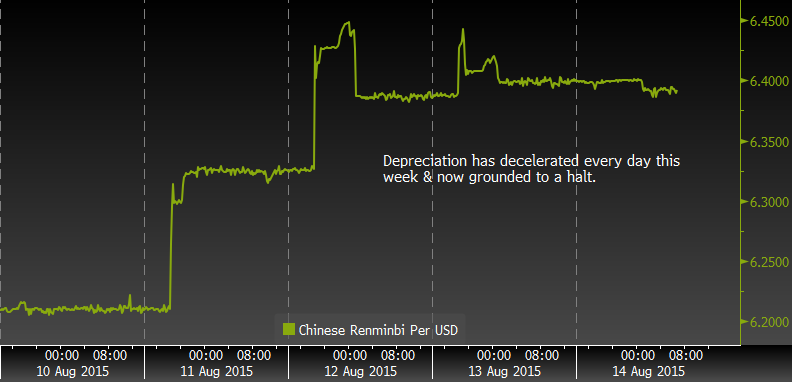Viewport: 792px width, 382px height.
Task: Select the '10 Aug 2015' date label
Action: pyautogui.click(x=72, y=371)
